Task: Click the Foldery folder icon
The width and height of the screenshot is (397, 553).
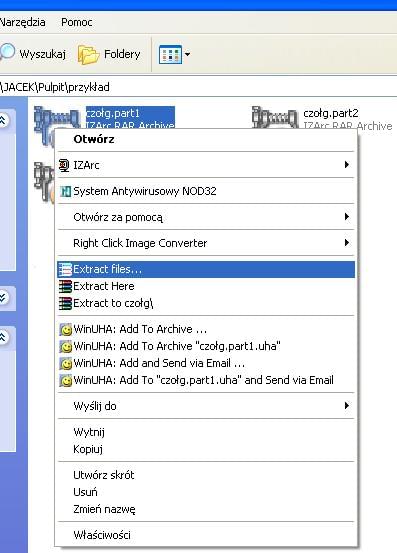Action: click(88, 55)
